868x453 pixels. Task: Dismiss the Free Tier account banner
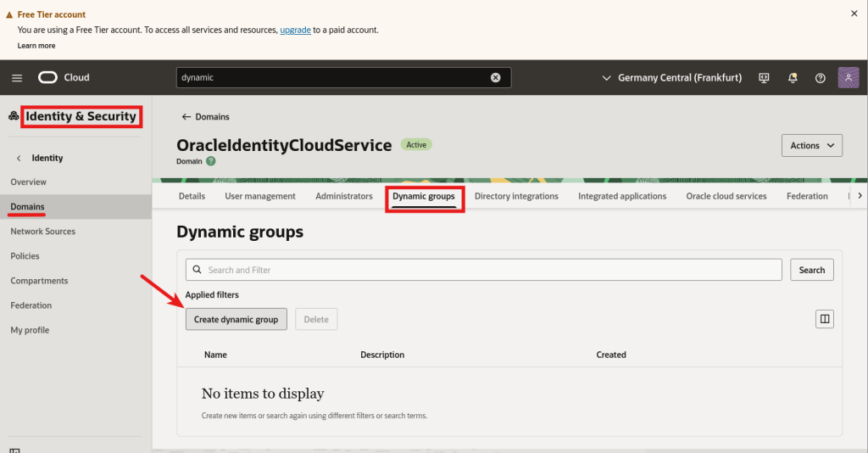(854, 14)
